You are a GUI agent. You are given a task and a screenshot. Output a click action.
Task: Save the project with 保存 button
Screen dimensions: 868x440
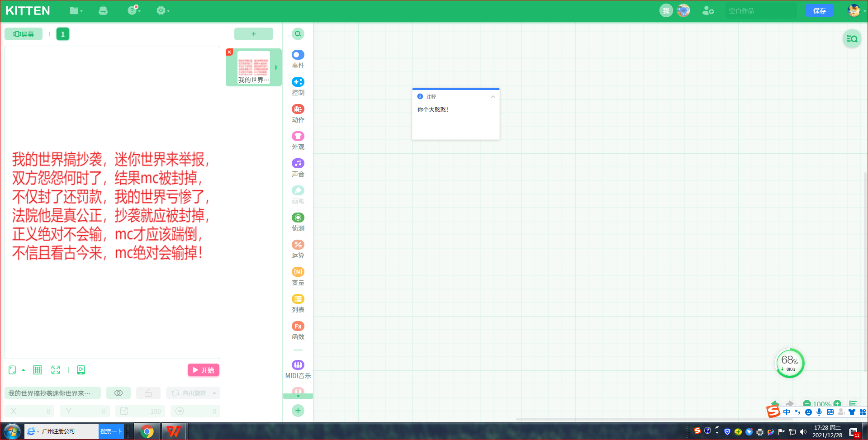[x=819, y=10]
